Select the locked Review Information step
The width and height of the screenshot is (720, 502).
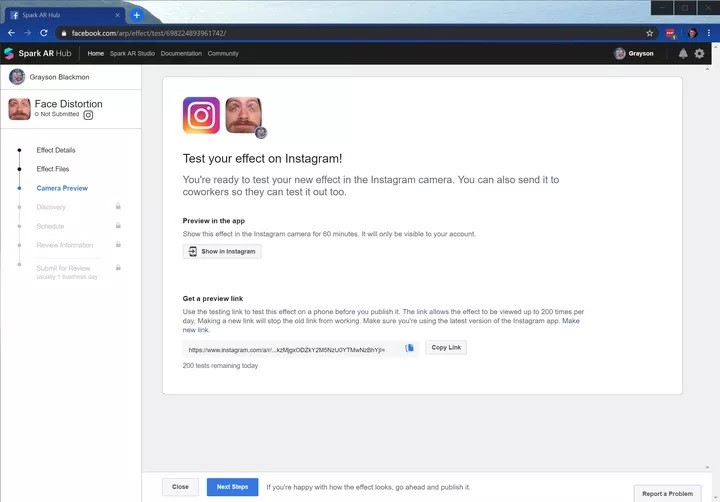click(x=65, y=245)
